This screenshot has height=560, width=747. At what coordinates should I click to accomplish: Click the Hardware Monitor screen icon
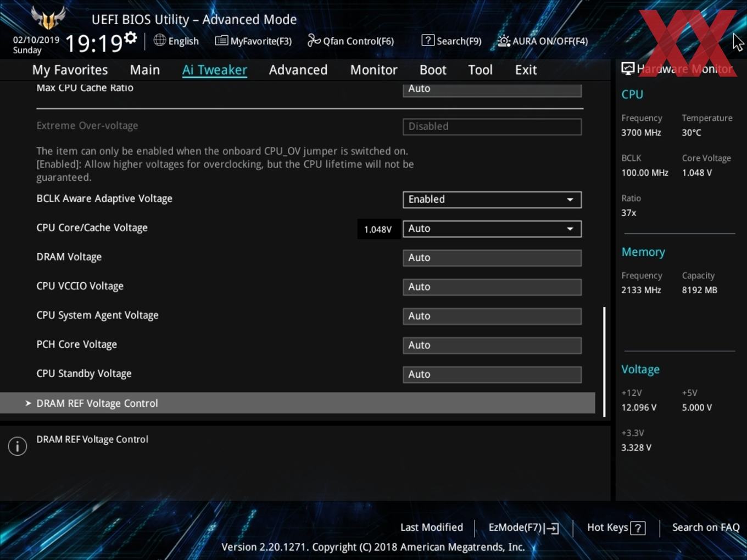coord(628,68)
